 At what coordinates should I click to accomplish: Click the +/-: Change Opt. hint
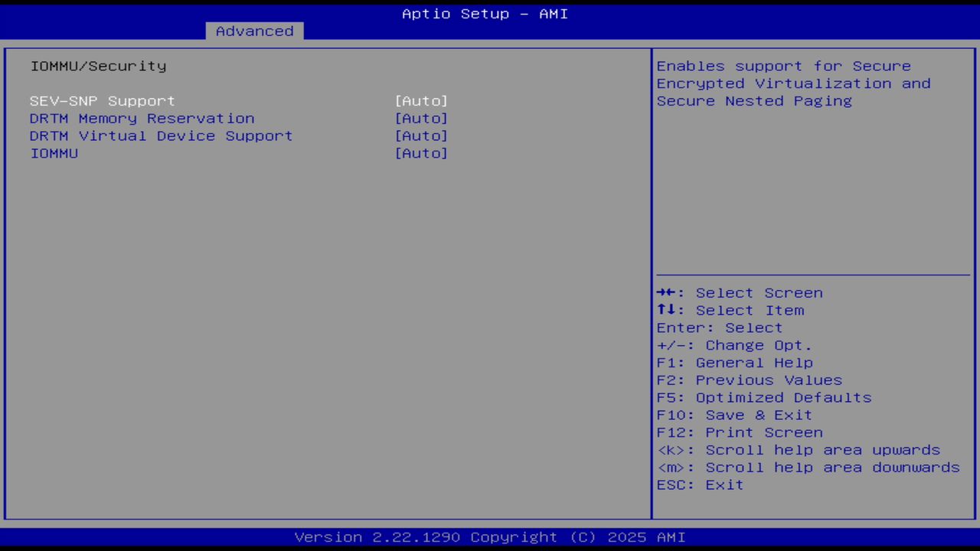pos(734,346)
